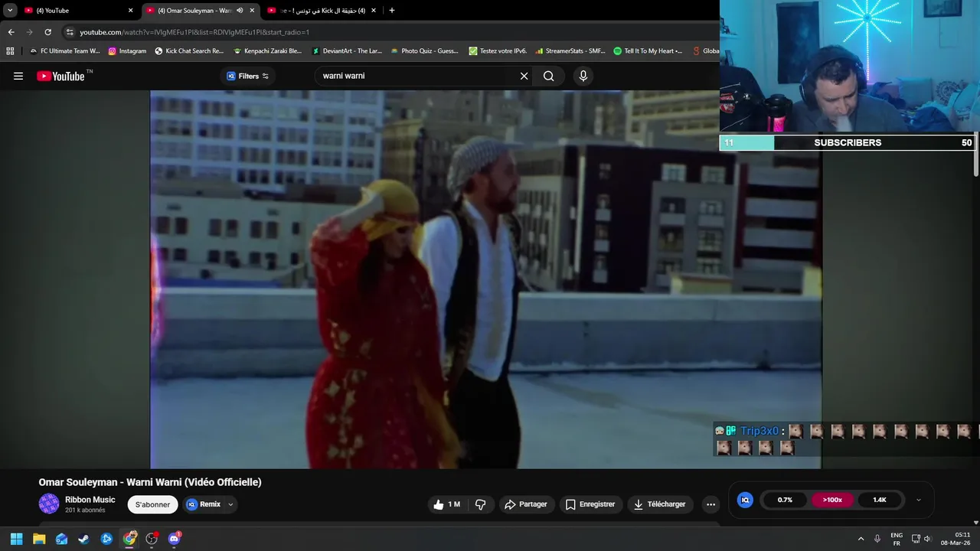Open the clock and date flyout

coord(955,539)
